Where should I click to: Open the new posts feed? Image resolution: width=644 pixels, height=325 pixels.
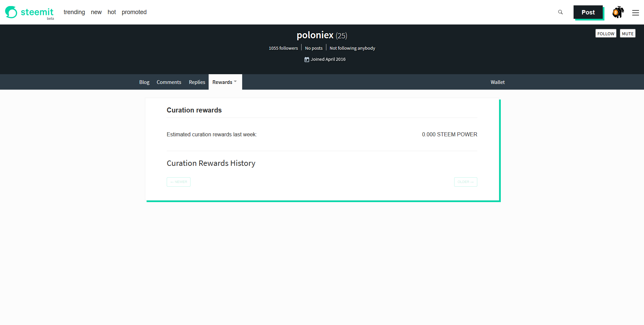point(96,12)
